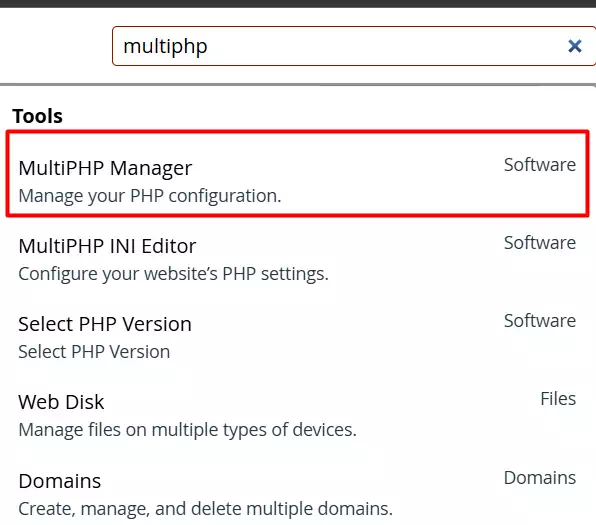Click Software label beside Select PHP Version
Screen dimensions: 596x525
540,320
